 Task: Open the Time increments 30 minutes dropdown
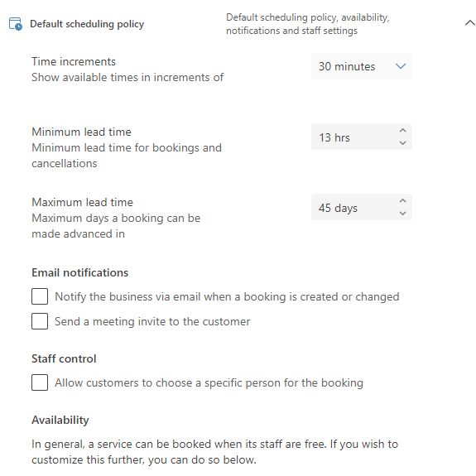361,66
